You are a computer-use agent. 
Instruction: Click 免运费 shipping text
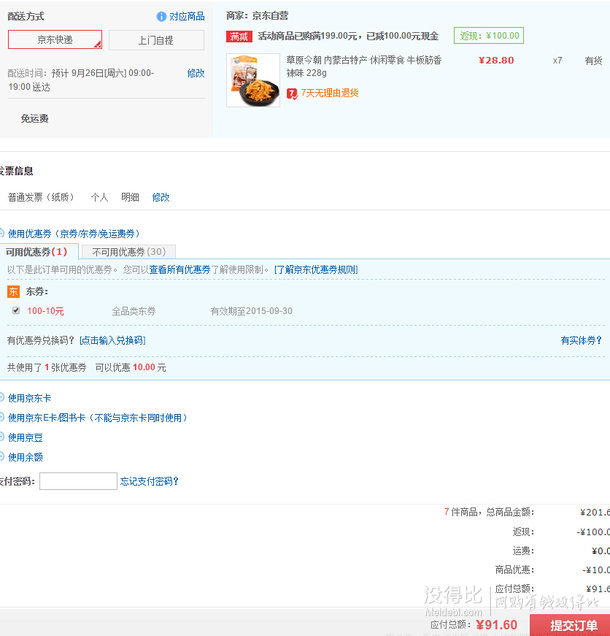click(x=34, y=118)
